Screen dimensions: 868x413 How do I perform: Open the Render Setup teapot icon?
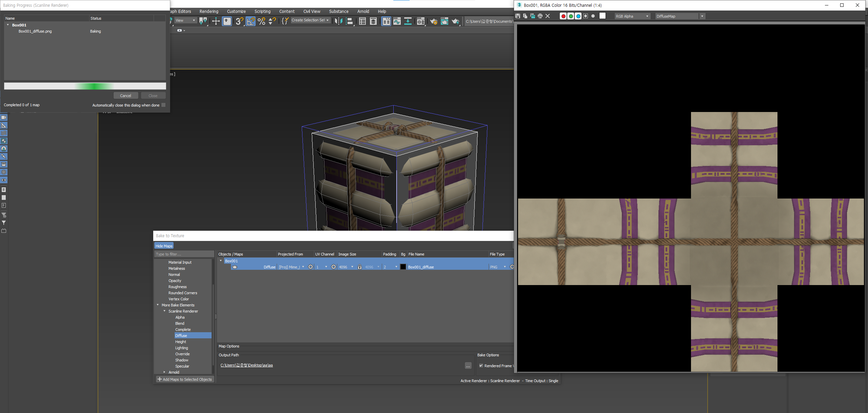point(433,21)
